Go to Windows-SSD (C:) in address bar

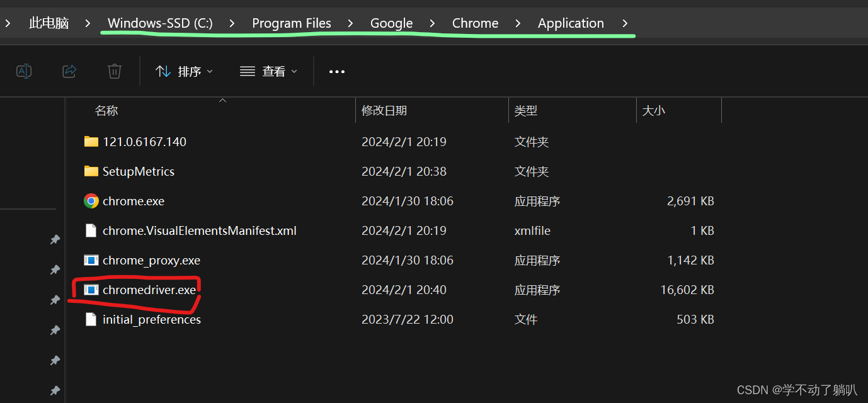[160, 23]
